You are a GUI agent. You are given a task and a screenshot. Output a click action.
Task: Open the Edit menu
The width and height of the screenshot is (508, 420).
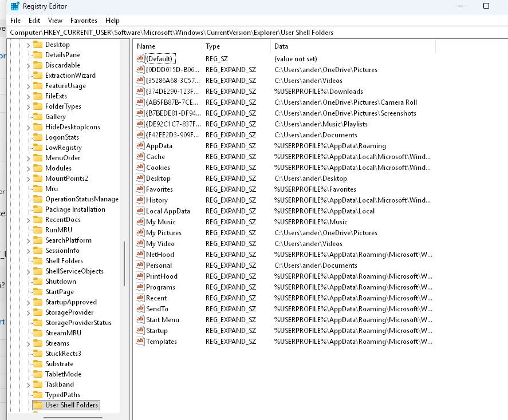34,21
